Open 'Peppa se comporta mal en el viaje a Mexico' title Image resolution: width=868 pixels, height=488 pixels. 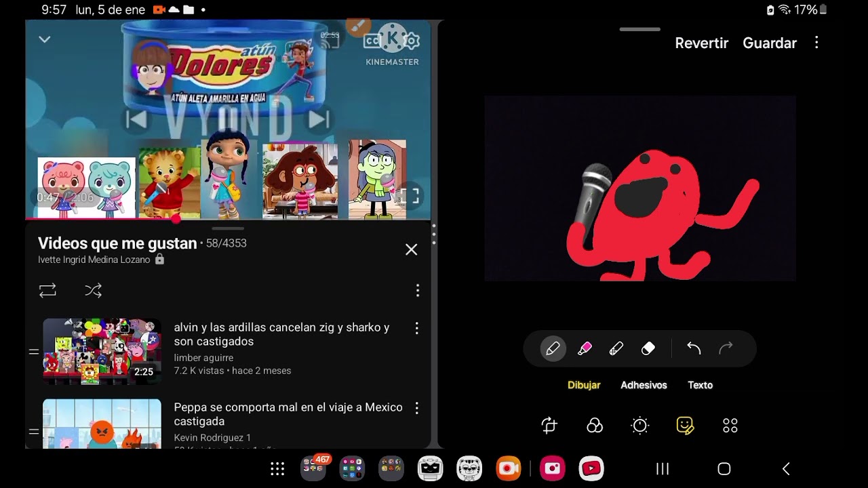click(x=288, y=414)
